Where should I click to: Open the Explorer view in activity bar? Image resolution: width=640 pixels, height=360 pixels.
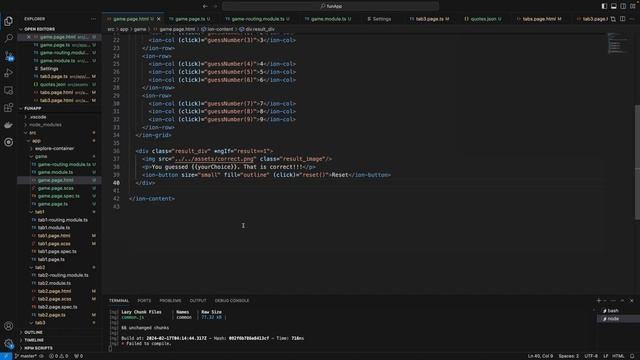(9, 21)
